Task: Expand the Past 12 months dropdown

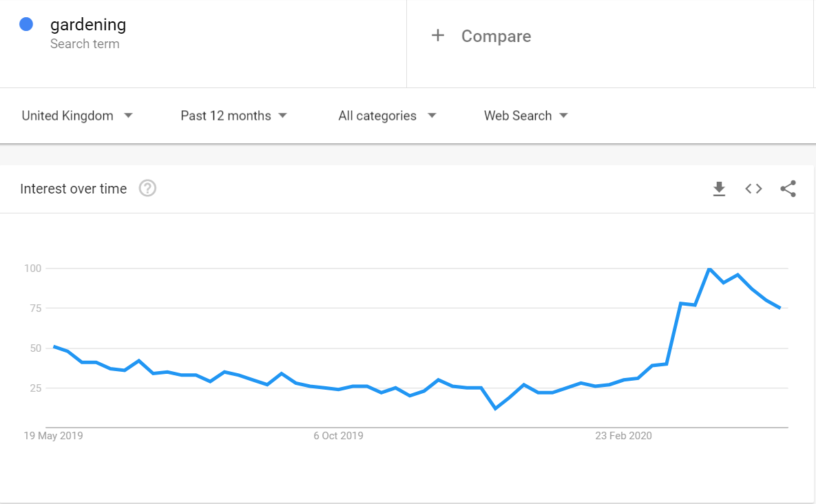Action: point(233,116)
